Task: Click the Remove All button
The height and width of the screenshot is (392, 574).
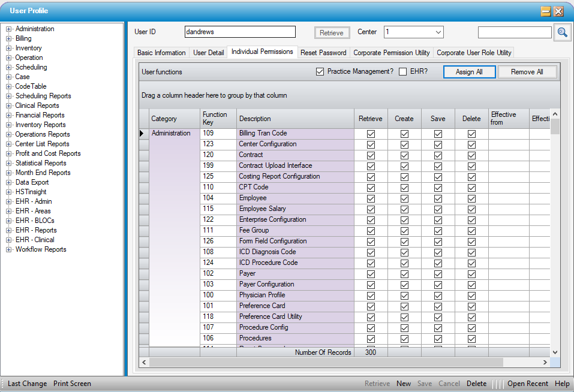Action: [x=527, y=72]
